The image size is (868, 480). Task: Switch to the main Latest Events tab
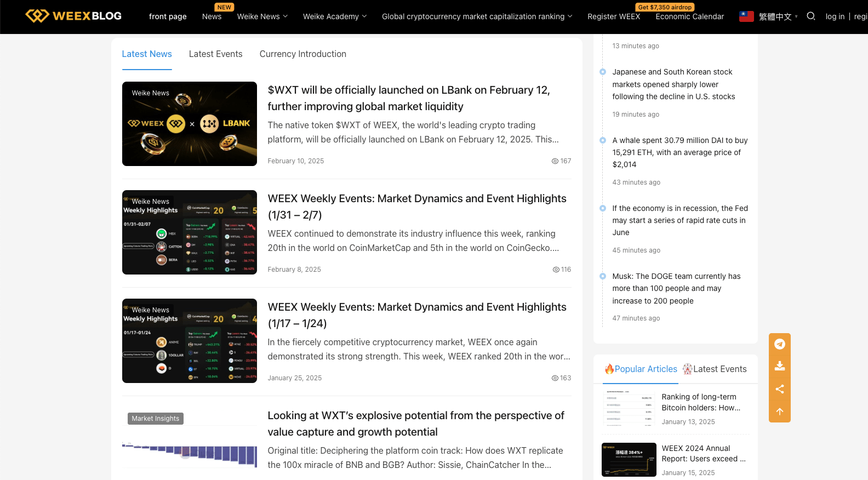[x=215, y=54]
